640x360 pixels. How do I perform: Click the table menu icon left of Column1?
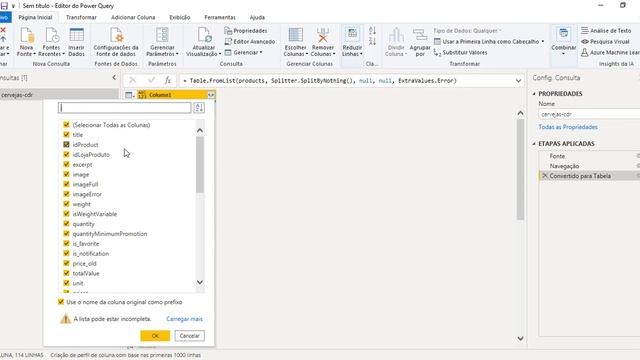130,95
